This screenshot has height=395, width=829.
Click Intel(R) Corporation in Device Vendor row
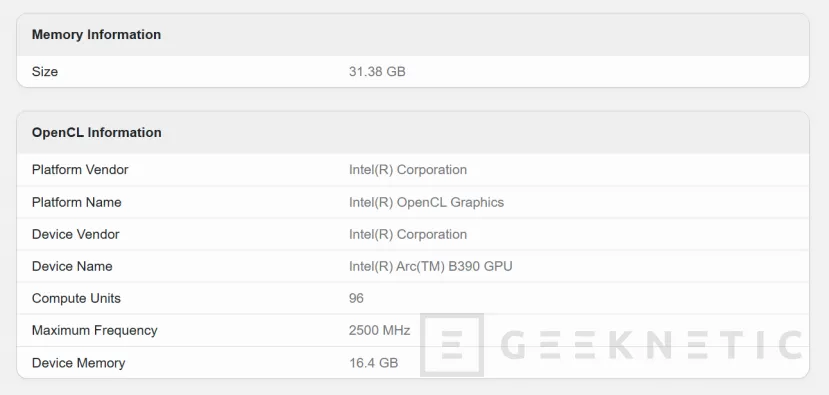point(408,234)
